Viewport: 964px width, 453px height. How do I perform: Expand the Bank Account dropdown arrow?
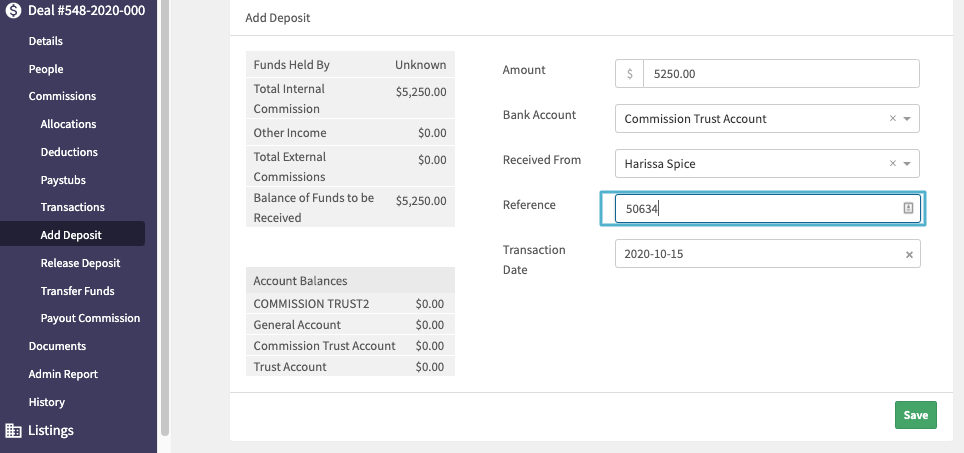(907, 119)
